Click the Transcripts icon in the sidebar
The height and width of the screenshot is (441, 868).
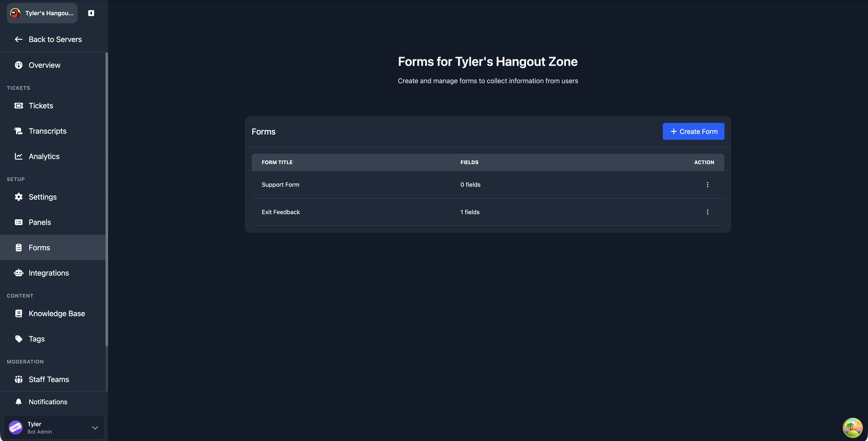19,131
